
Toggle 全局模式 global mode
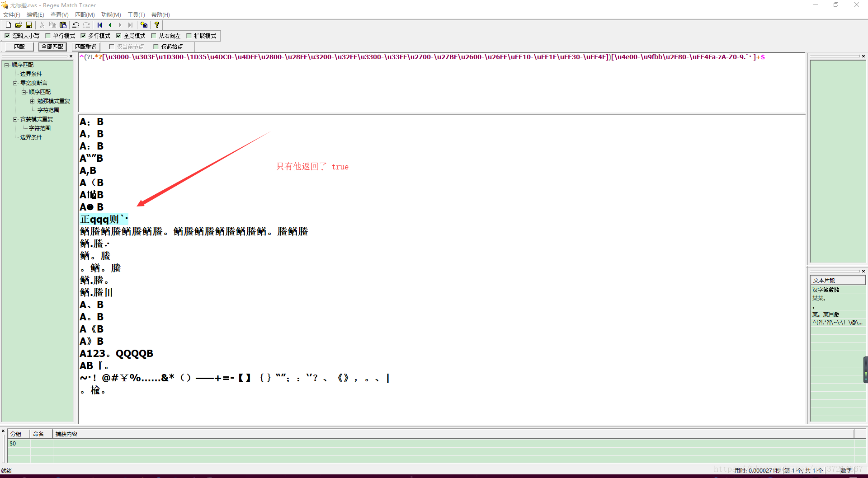pyautogui.click(x=118, y=36)
